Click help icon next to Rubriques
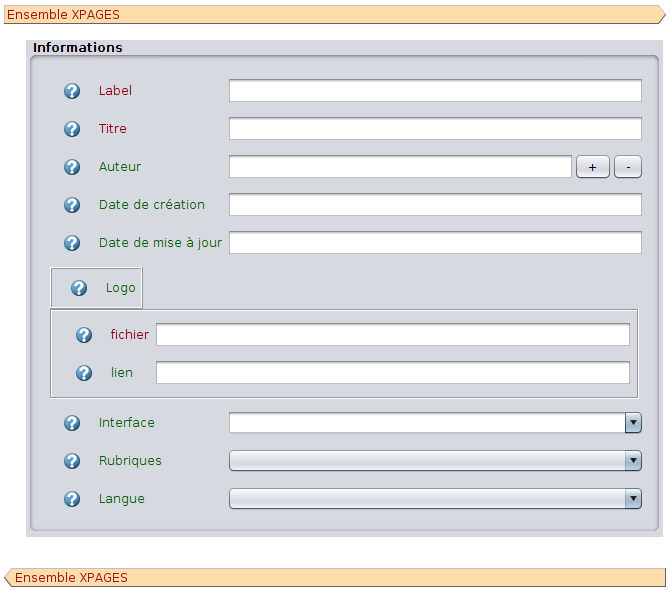 [72, 461]
